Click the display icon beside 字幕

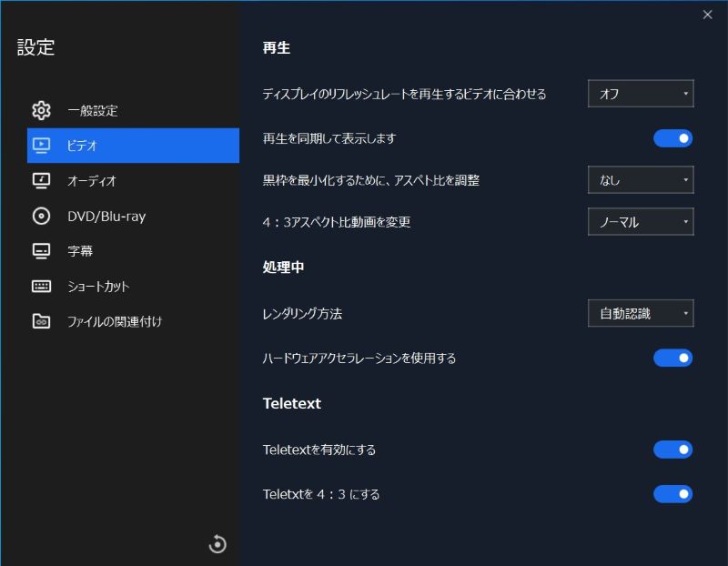(x=41, y=251)
